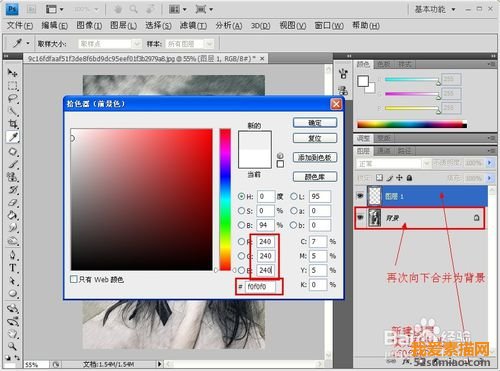The width and height of the screenshot is (500, 371).
Task: Expand the layer opacity slider arrow
Action: 489,163
